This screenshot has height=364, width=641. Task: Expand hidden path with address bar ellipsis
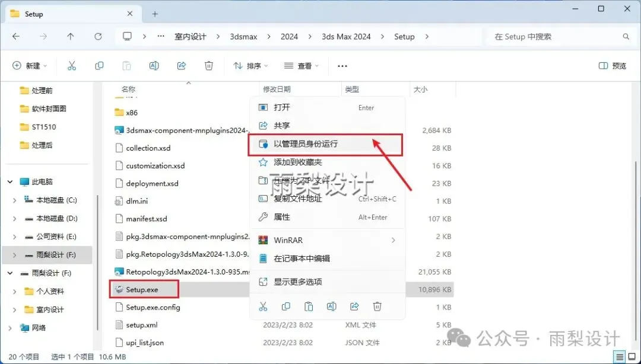(161, 36)
